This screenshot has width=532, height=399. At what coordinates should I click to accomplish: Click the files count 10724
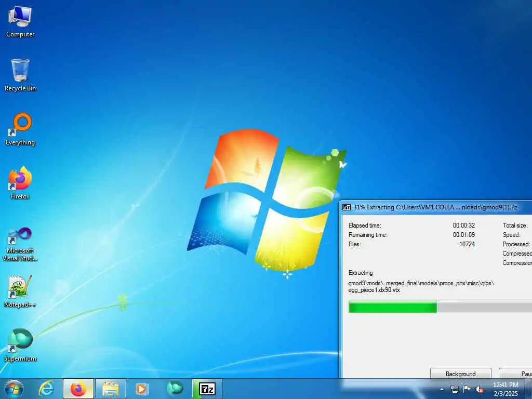click(x=467, y=244)
